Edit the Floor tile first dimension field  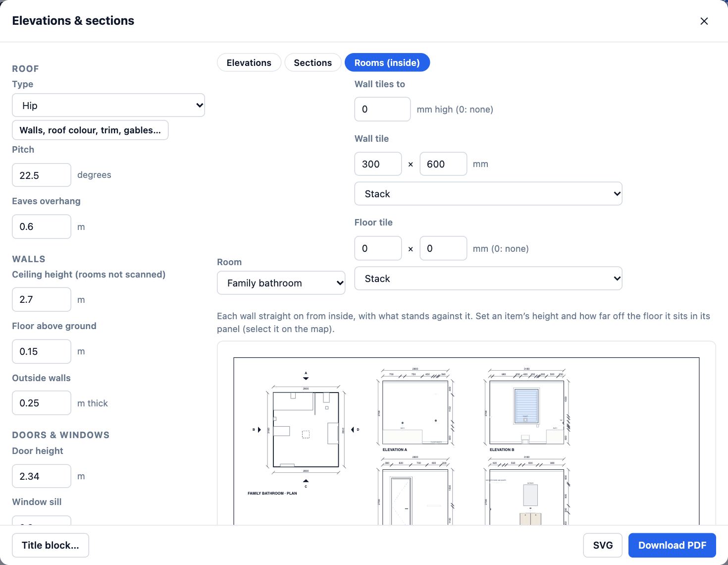click(378, 248)
